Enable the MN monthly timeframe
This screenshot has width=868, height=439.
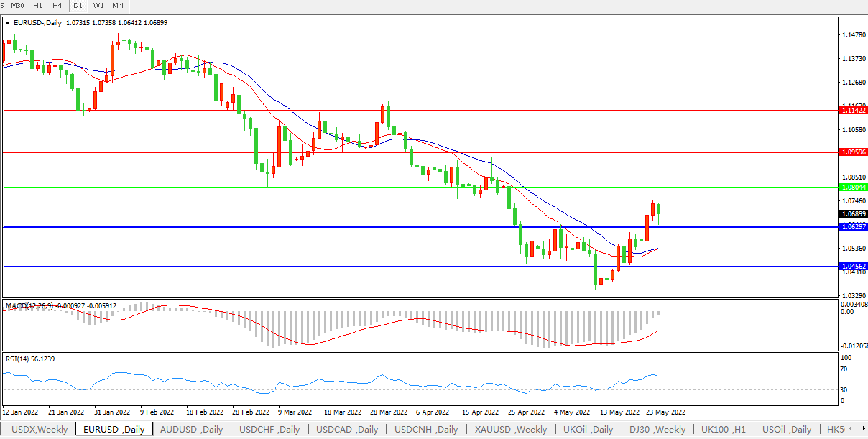[x=118, y=6]
